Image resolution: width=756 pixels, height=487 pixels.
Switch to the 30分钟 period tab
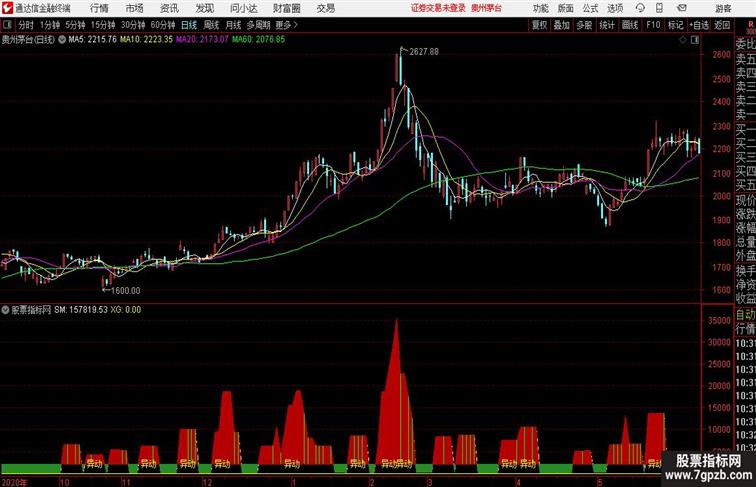[x=133, y=25]
